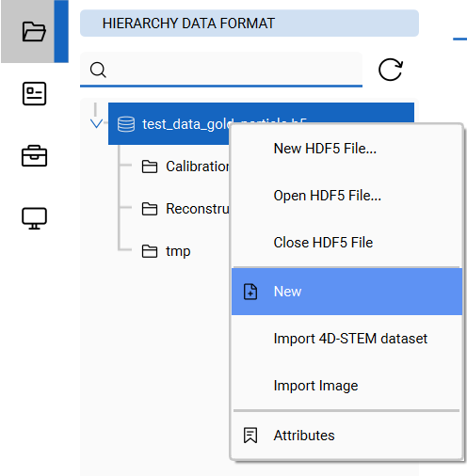Click the bookmark icon beside Attributes

250,436
